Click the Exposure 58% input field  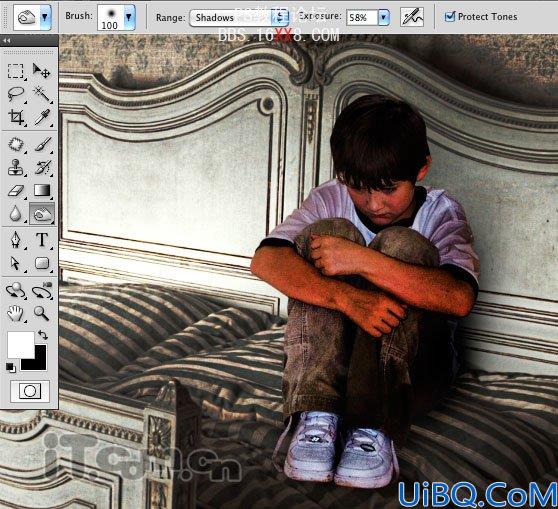click(362, 17)
